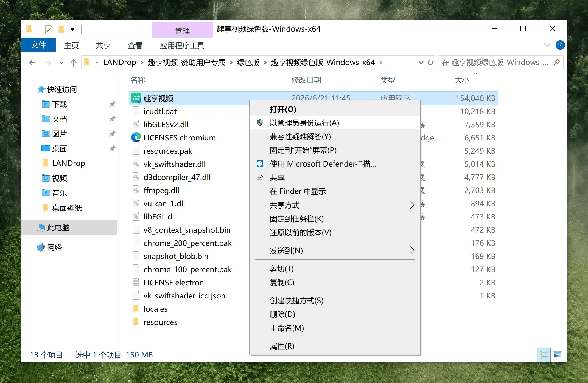
Task: Choose 属性(R) from context menu
Action: (x=335, y=346)
